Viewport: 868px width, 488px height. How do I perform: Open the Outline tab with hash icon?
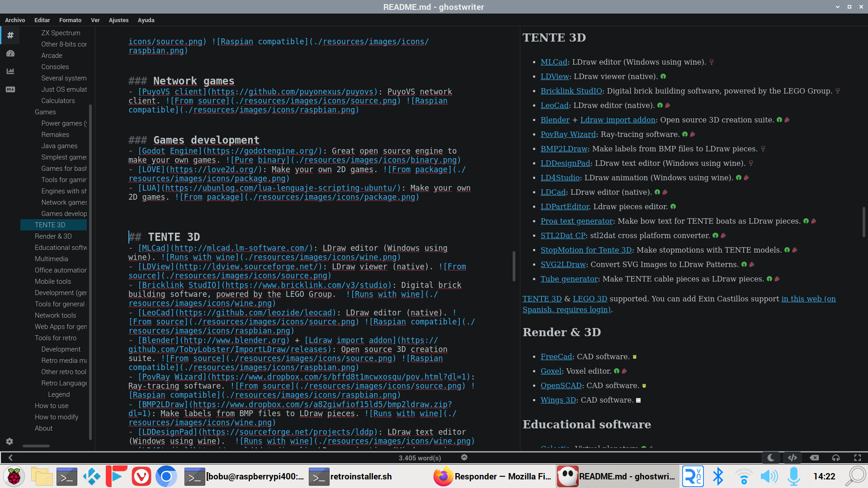[10, 35]
